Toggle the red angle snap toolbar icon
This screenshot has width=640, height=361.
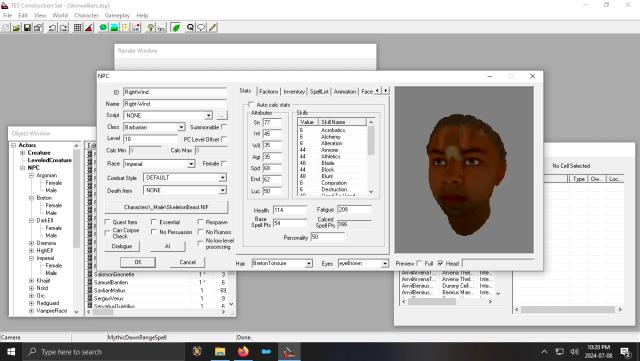(89, 27)
